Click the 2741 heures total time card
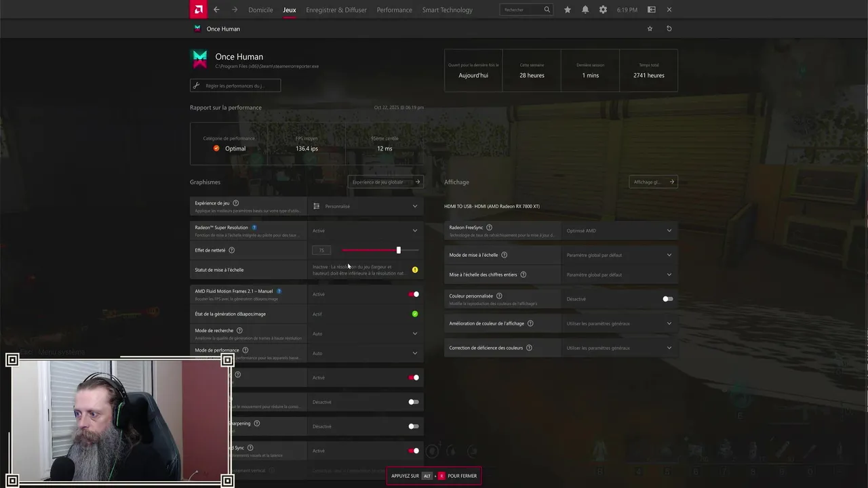Viewport: 868px width, 488px height. (648, 70)
